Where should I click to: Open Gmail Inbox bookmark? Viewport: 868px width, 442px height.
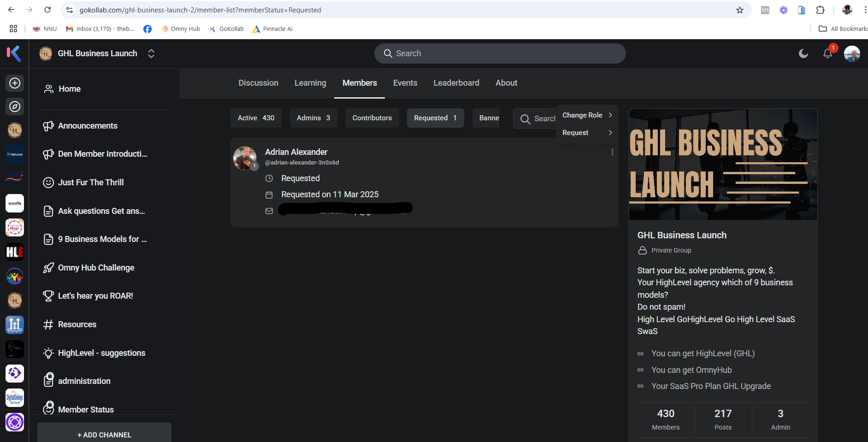[x=100, y=29]
